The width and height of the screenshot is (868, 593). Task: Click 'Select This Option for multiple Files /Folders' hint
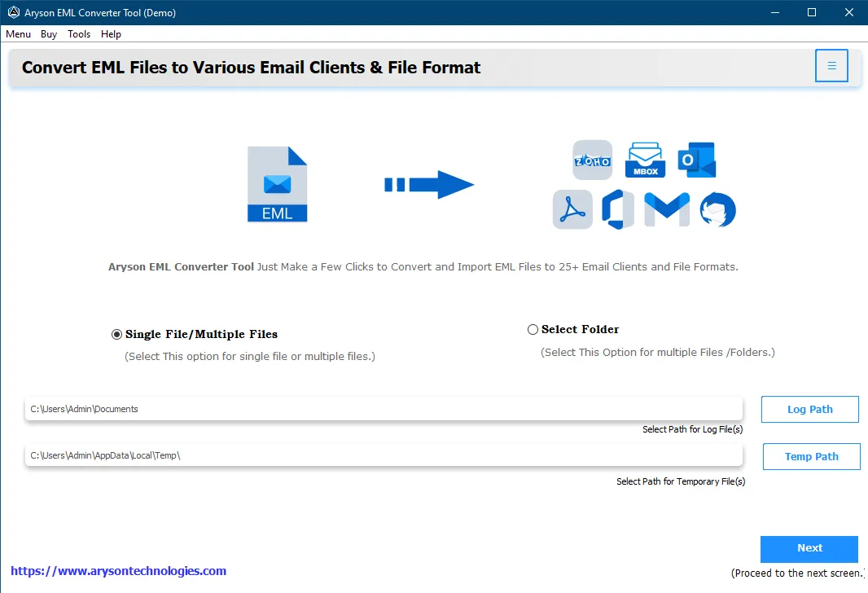658,352
